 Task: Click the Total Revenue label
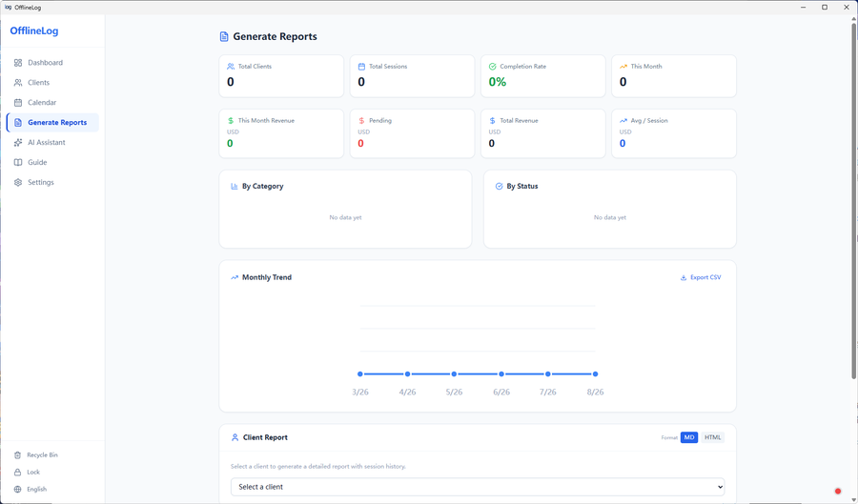(519, 120)
